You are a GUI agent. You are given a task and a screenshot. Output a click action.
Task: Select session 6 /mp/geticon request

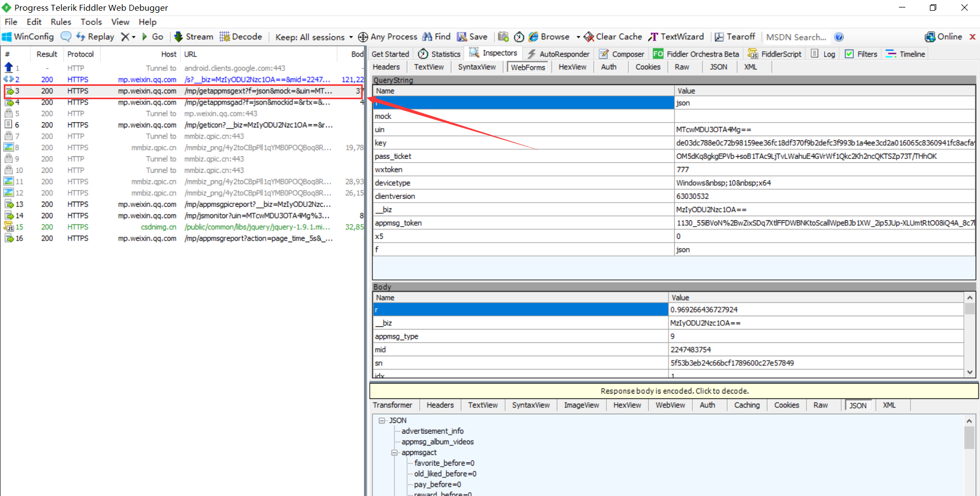tap(183, 125)
